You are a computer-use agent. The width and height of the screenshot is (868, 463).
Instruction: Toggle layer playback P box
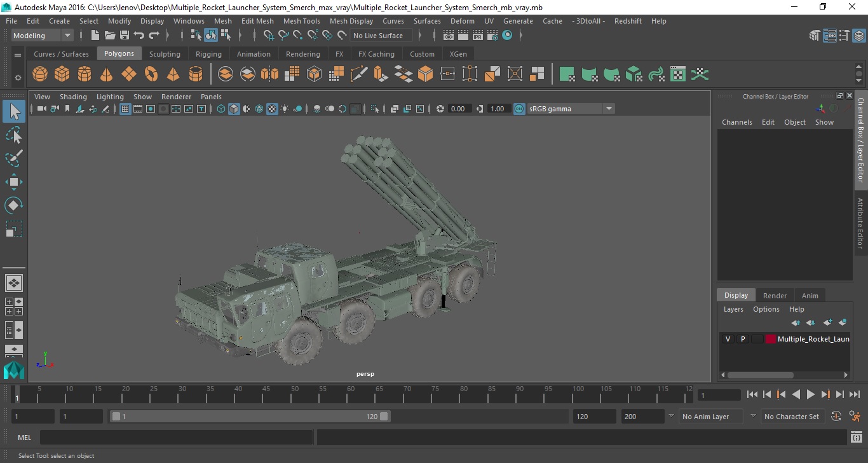pyautogui.click(x=742, y=339)
